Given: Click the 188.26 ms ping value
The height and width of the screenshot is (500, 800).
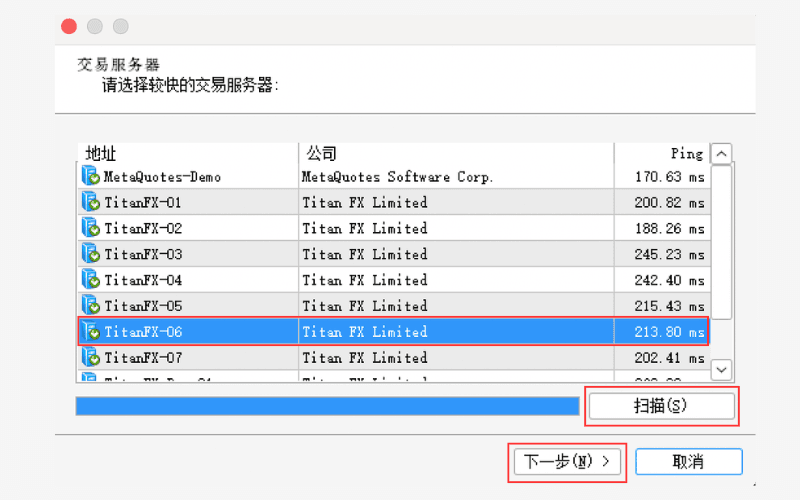Looking at the screenshot, I should point(669,229).
